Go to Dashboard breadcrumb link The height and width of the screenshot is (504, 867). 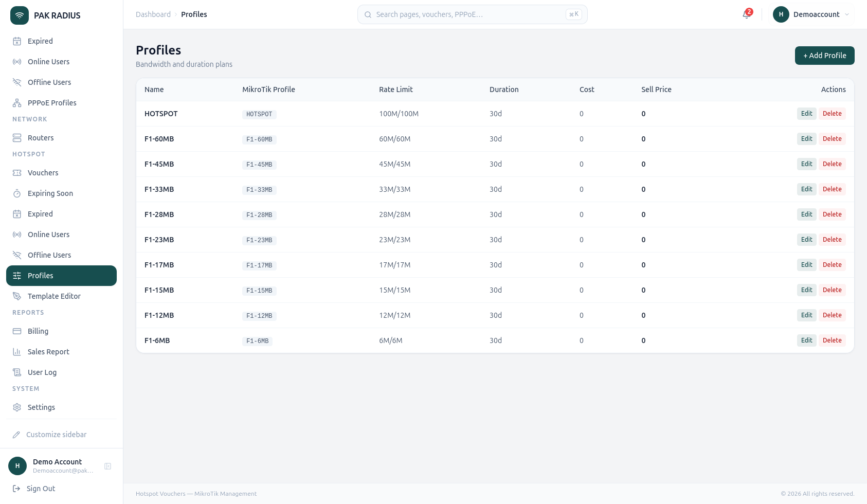click(x=153, y=14)
